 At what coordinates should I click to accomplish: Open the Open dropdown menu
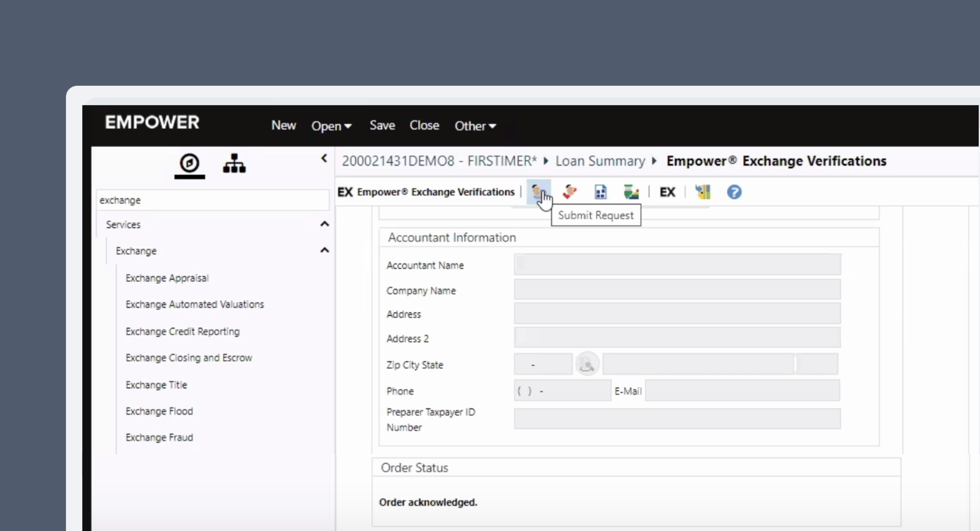[x=332, y=126]
